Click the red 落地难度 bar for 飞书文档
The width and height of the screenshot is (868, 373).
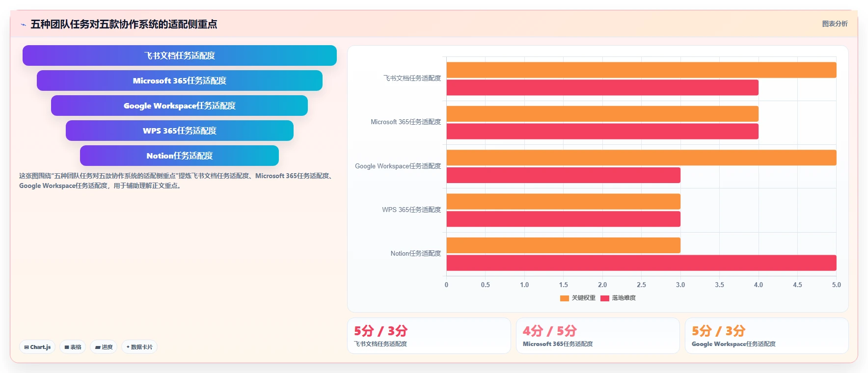[x=602, y=88]
